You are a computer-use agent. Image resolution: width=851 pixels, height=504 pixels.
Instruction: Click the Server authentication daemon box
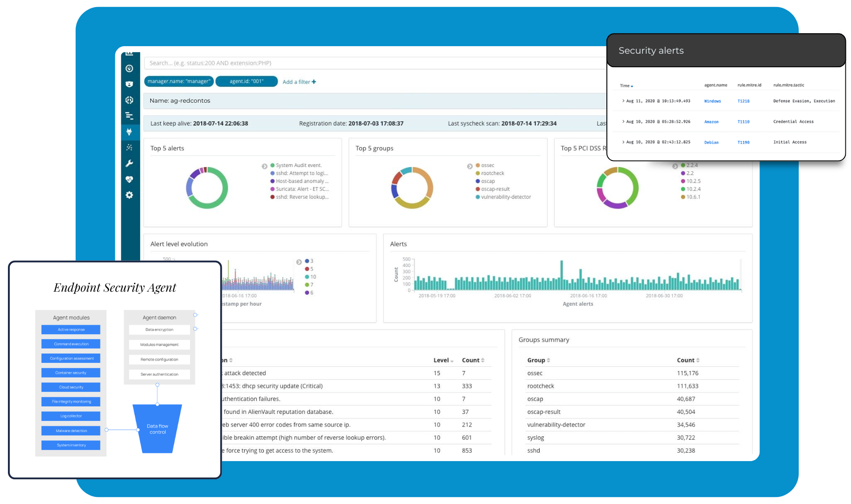pos(159,374)
